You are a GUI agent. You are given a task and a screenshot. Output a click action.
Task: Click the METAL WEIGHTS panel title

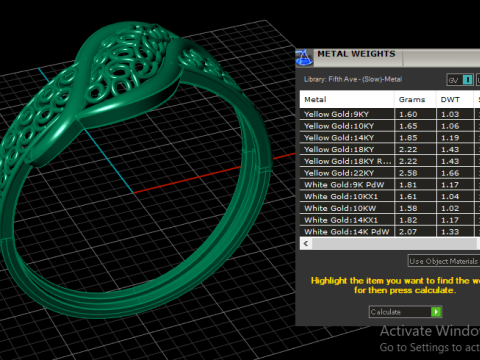tap(356, 54)
